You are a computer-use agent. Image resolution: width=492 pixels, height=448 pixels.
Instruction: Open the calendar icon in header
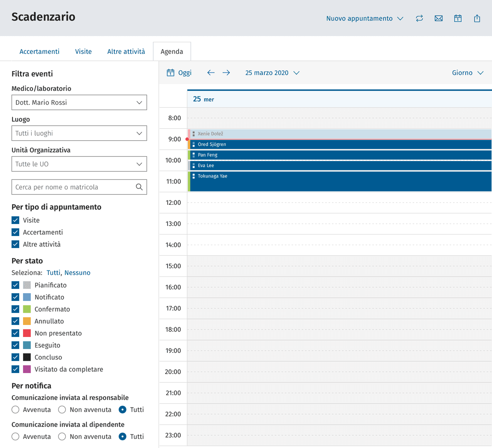(458, 19)
